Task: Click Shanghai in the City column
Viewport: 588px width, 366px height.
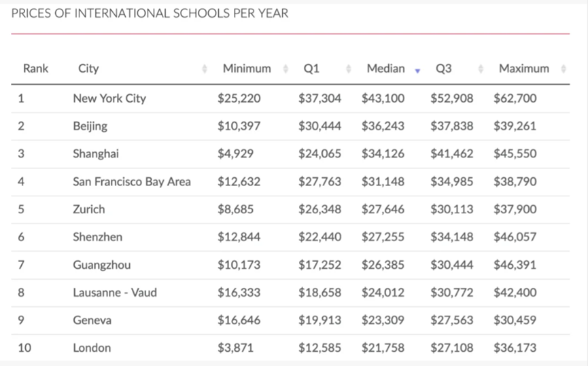Action: (96, 153)
